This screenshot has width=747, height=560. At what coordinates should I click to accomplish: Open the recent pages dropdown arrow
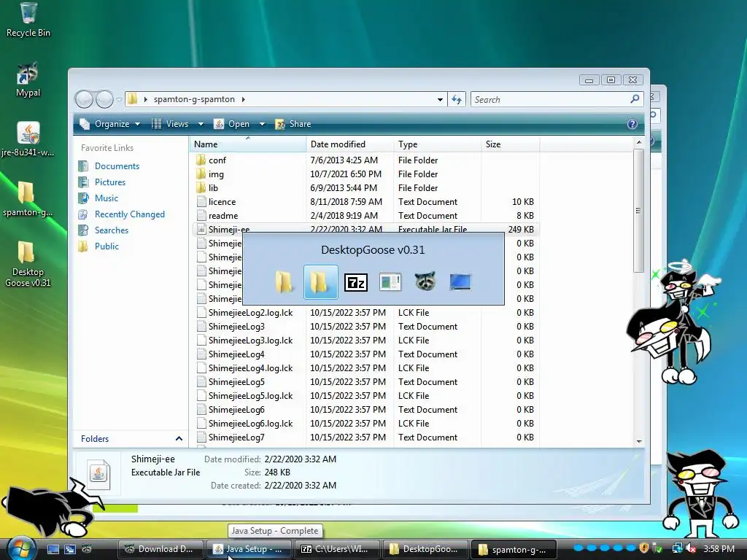tap(119, 99)
